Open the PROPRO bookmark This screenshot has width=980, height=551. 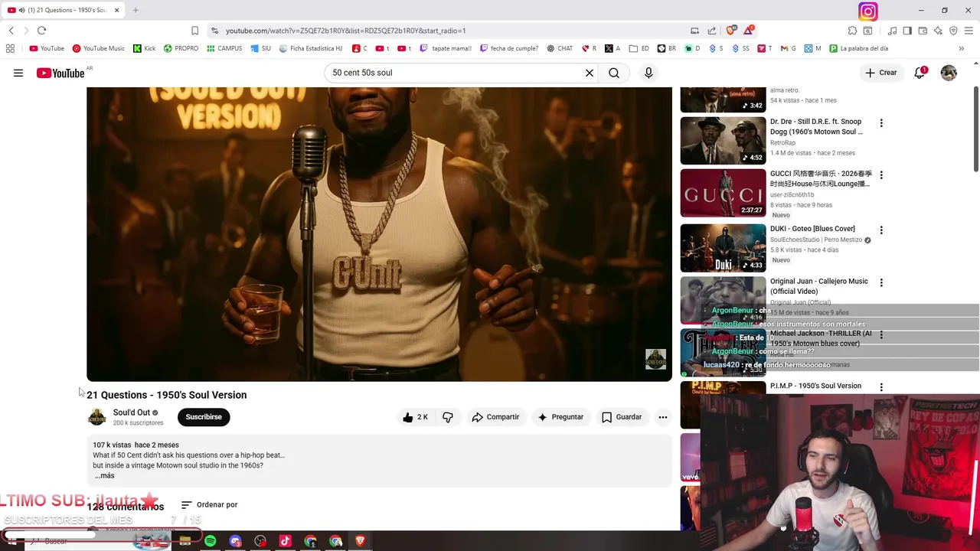tap(181, 48)
